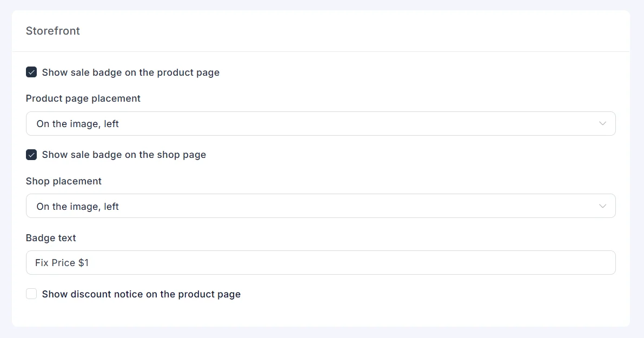Viewport: 644px width, 338px height.
Task: Click the 'Show discount notice on the product page' label text
Action: [141, 294]
